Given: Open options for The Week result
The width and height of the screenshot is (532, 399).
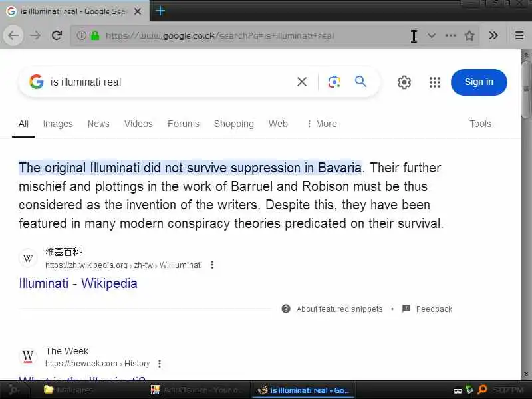Looking at the screenshot, I should click(x=160, y=364).
